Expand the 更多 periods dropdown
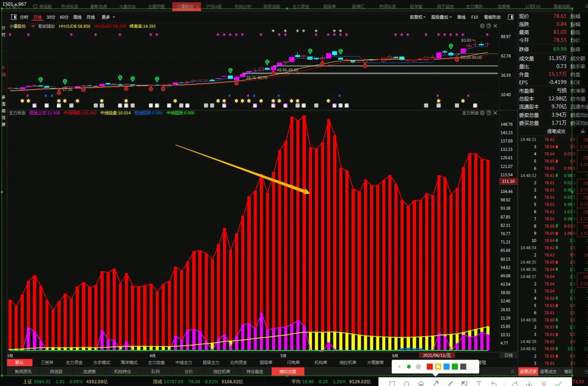The width and height of the screenshot is (588, 386). pyautogui.click(x=108, y=17)
